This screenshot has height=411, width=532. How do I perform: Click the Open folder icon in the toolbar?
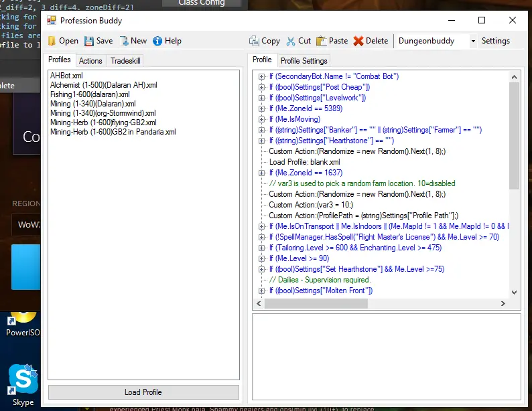52,41
